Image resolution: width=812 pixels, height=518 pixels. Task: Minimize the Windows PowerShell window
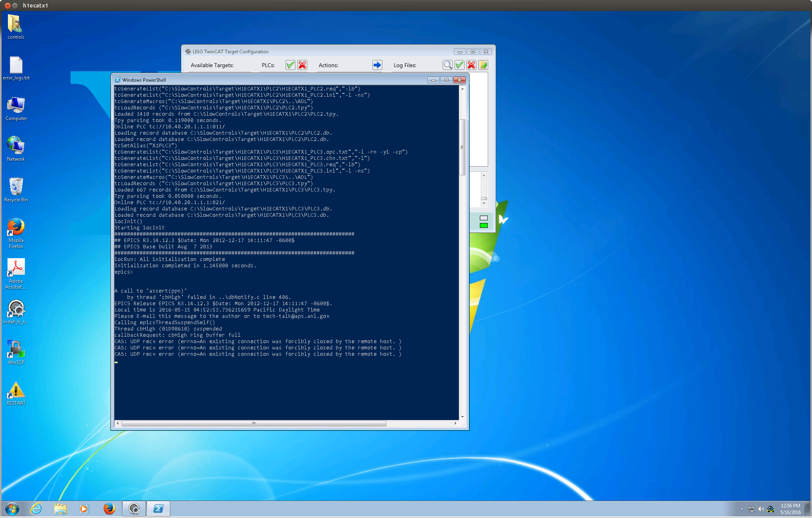[433, 80]
